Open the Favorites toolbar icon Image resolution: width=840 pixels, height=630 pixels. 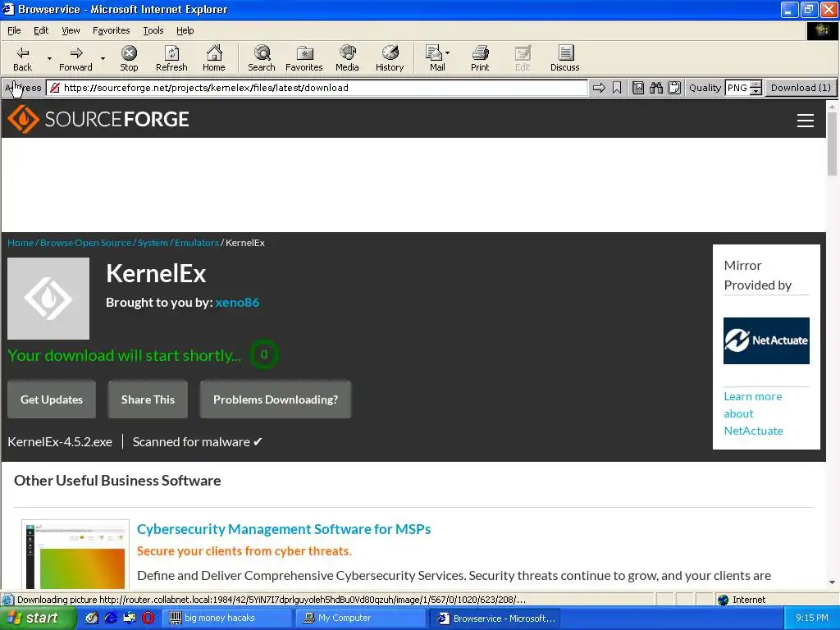(x=304, y=58)
